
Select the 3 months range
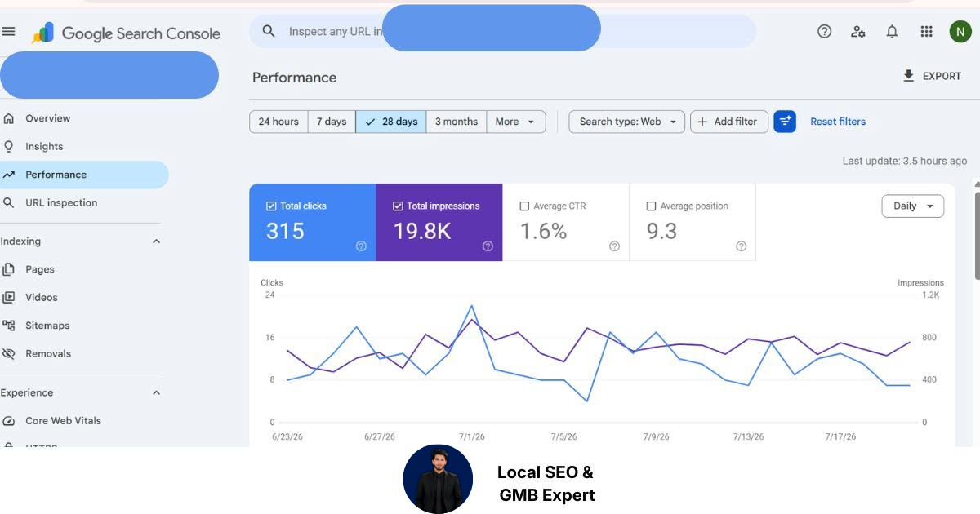click(457, 122)
